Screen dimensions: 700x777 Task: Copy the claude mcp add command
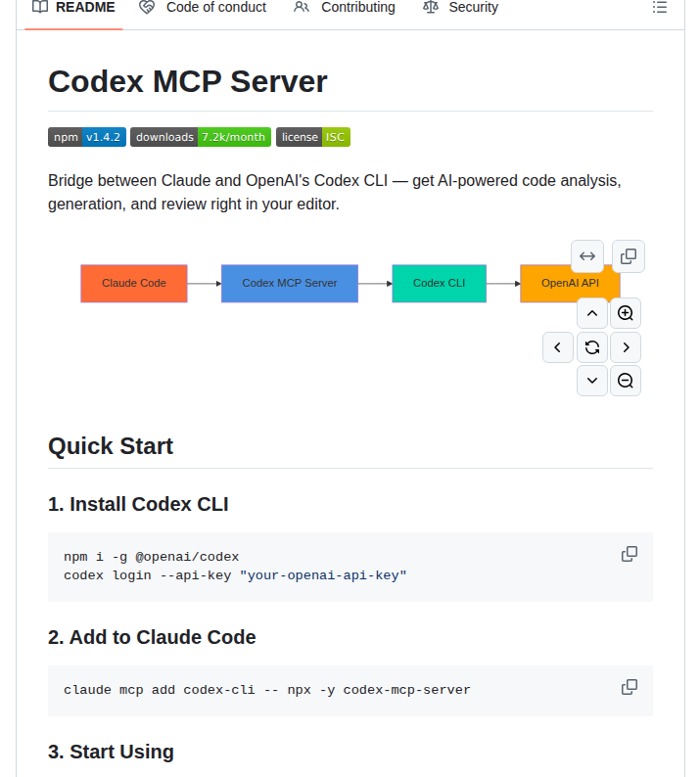630,687
